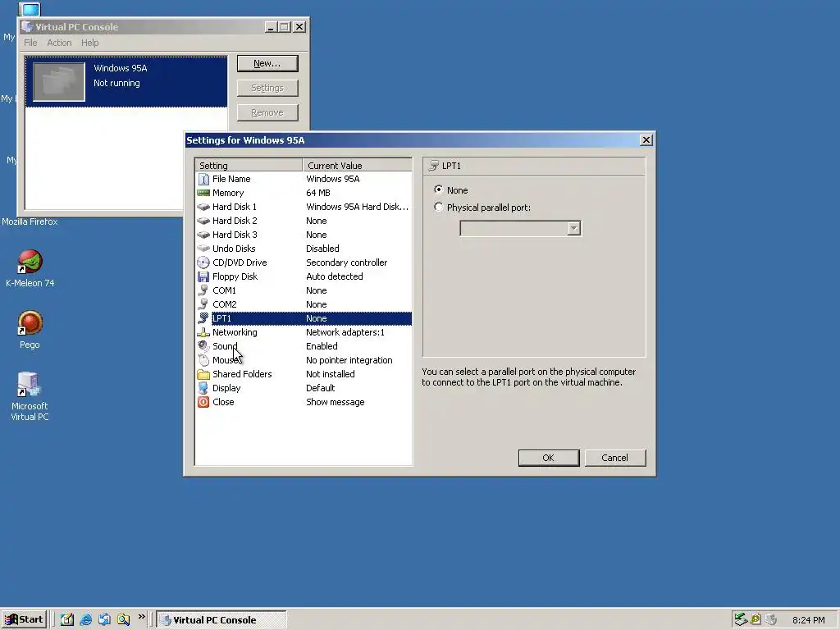The height and width of the screenshot is (630, 840).
Task: Click the COM2 port icon
Action: (203, 304)
